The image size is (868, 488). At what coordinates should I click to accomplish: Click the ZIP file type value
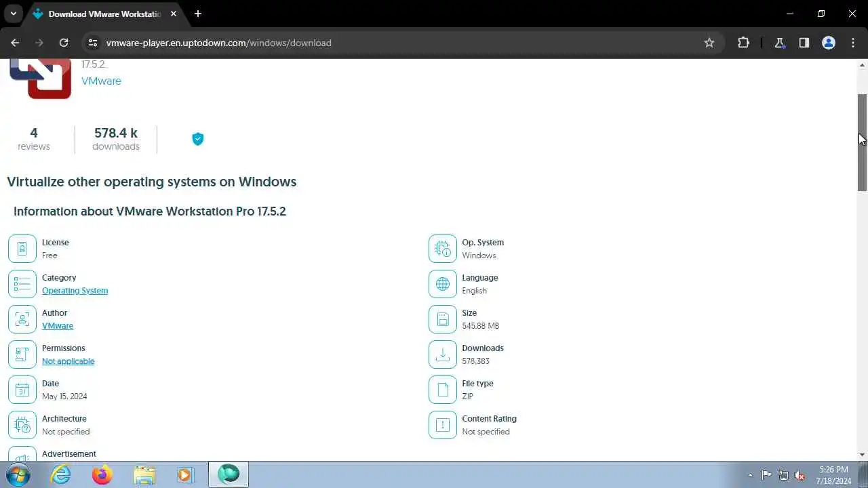pos(467,396)
